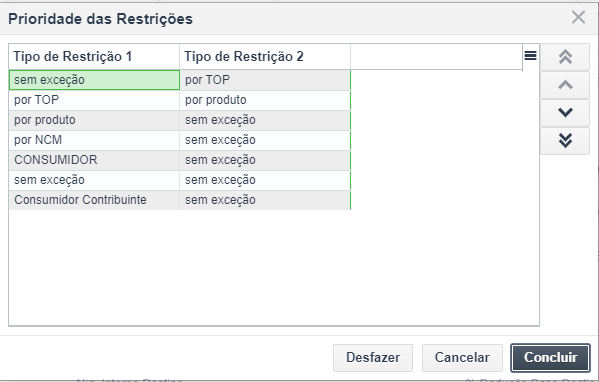Select the highlighted 'sem exceção' first row cell
Screen dimensions: 599x382
94,80
